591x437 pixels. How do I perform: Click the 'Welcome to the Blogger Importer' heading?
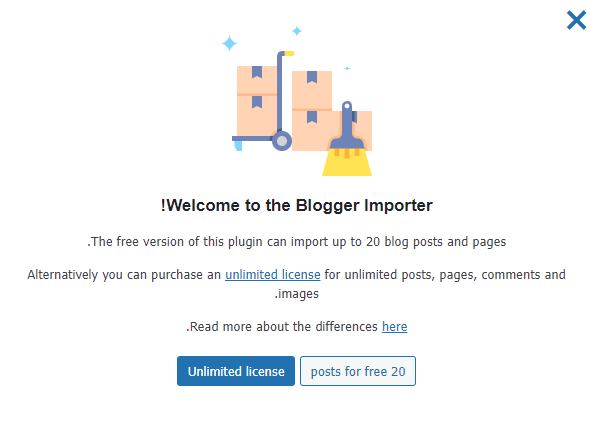tap(296, 205)
